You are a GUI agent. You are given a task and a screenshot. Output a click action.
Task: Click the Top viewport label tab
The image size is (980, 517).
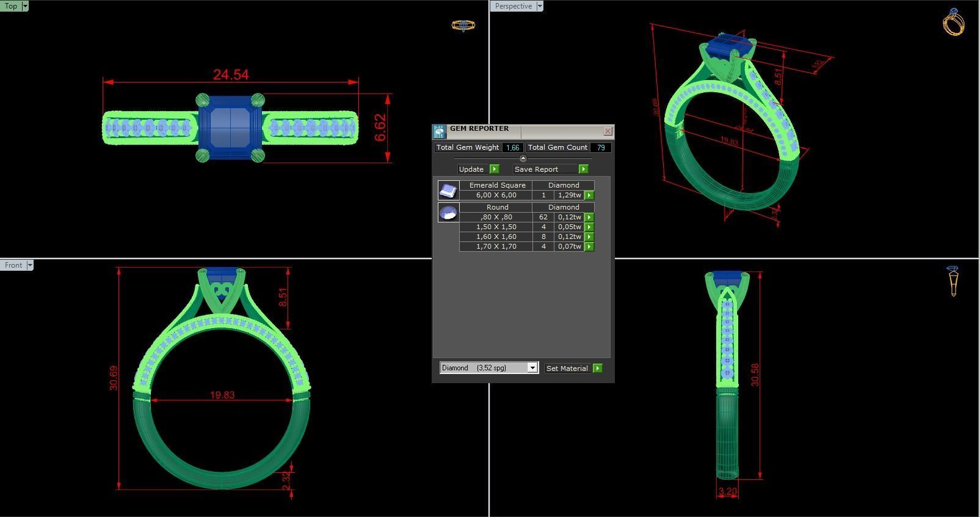point(11,6)
